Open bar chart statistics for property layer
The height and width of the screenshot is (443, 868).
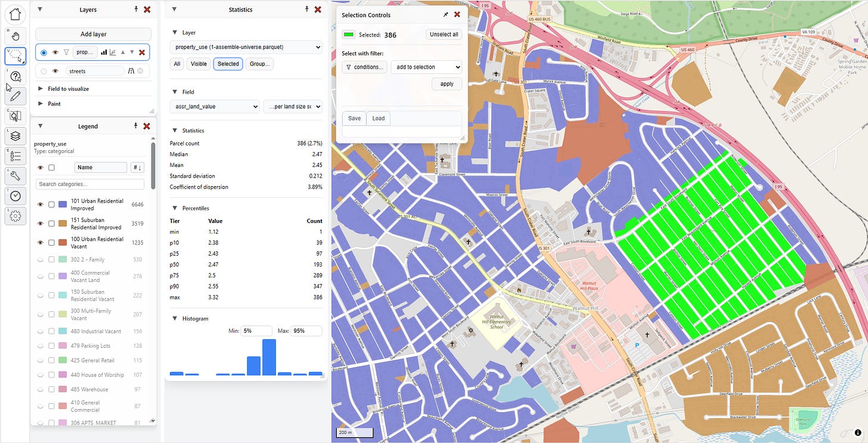click(104, 52)
